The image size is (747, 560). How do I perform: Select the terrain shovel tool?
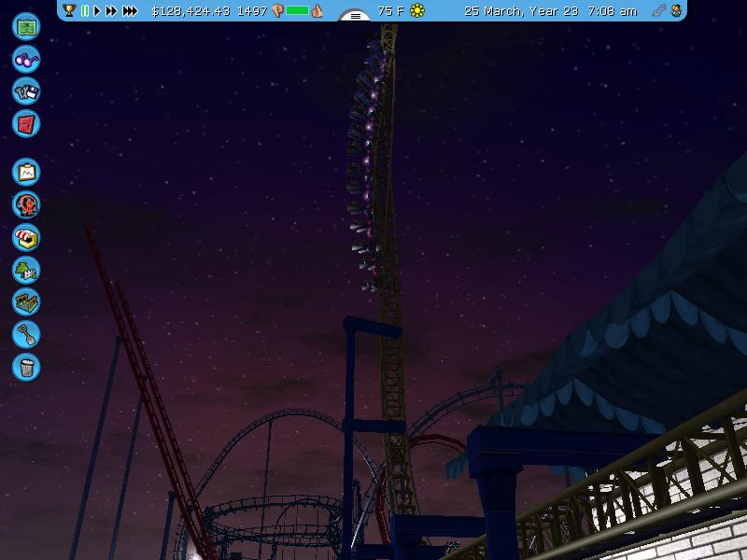click(x=26, y=334)
